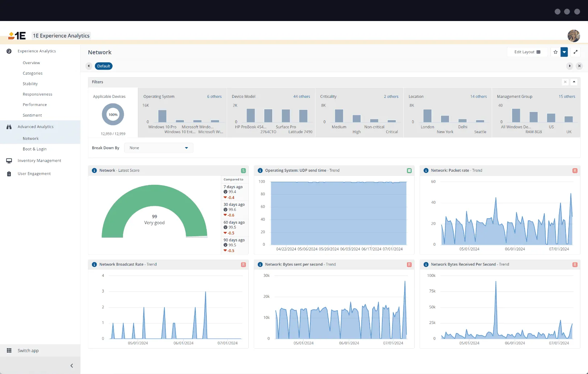Viewport: 588px width, 374px height.
Task: Open the Experience Analytics speedometer icon
Action: [9, 51]
